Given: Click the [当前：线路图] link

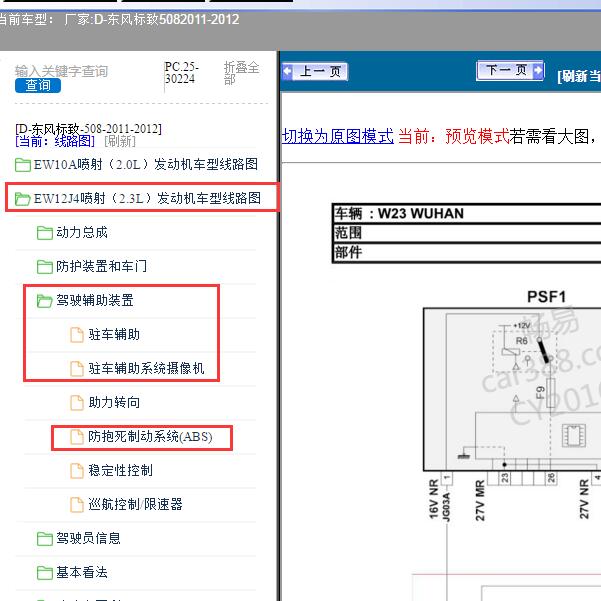Looking at the screenshot, I should point(55,141).
